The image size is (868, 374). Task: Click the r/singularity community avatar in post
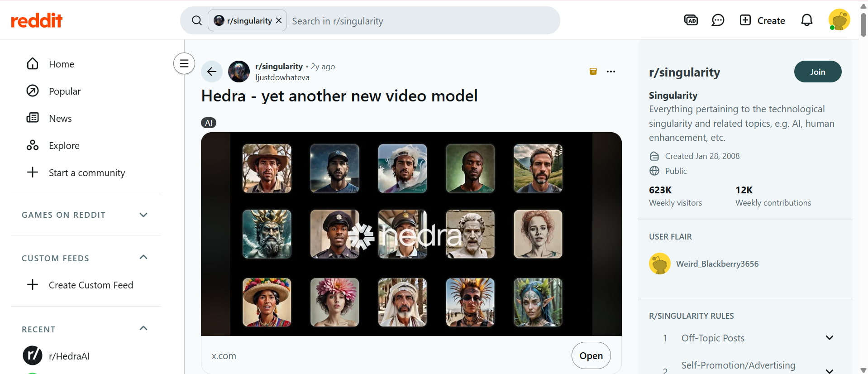[x=239, y=72]
